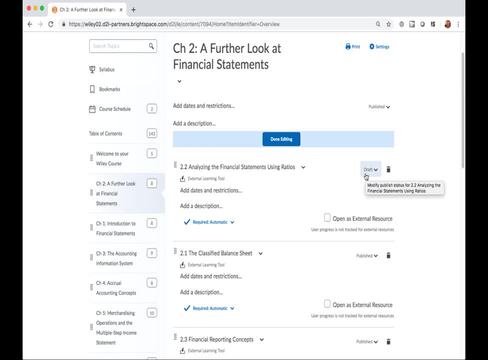Viewport: 488px width, 360px height.
Task: Delete 2.2 Analyzing the Financial Statements topic
Action: [x=388, y=169]
